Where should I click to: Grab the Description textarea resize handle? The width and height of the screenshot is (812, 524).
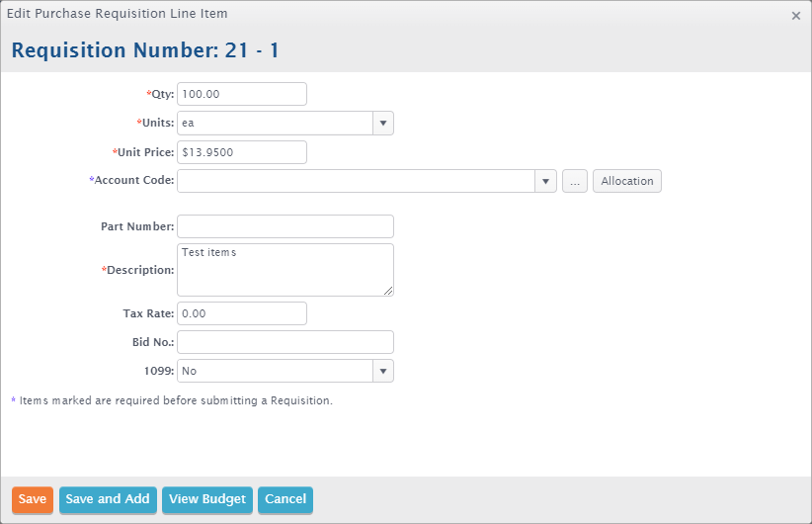[x=388, y=292]
